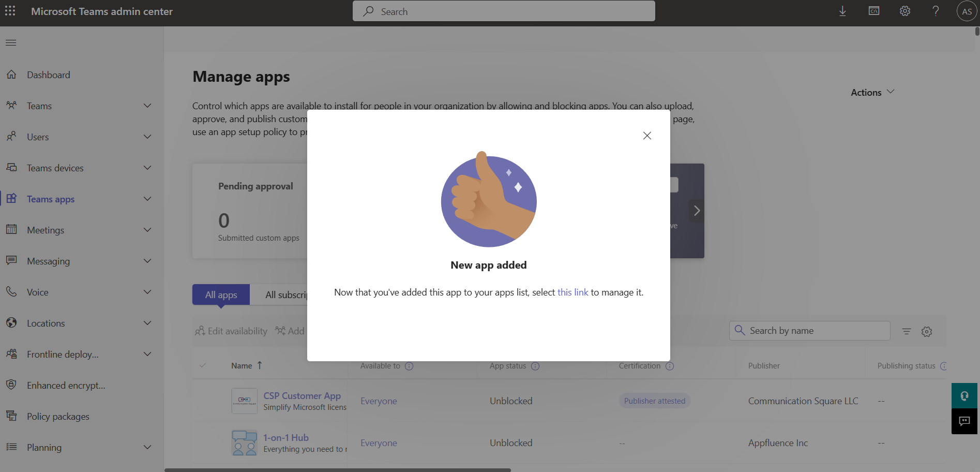Click inside the Search by name field
The width and height of the screenshot is (980, 472).
click(x=809, y=330)
